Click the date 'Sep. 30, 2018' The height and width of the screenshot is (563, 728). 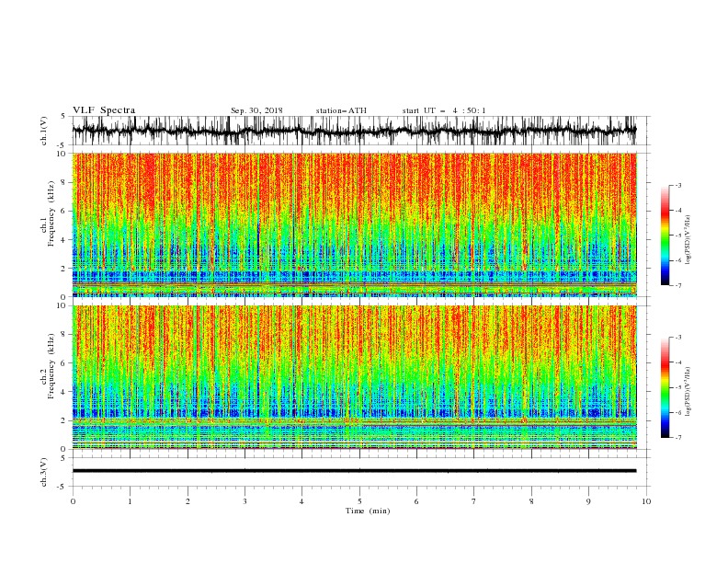point(256,110)
